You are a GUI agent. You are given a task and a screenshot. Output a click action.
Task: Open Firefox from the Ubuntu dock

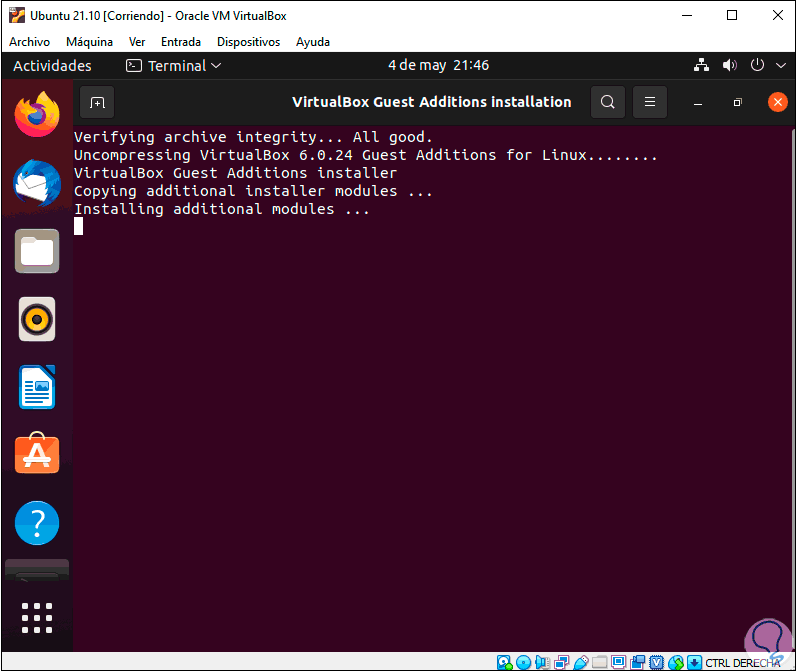[37, 114]
